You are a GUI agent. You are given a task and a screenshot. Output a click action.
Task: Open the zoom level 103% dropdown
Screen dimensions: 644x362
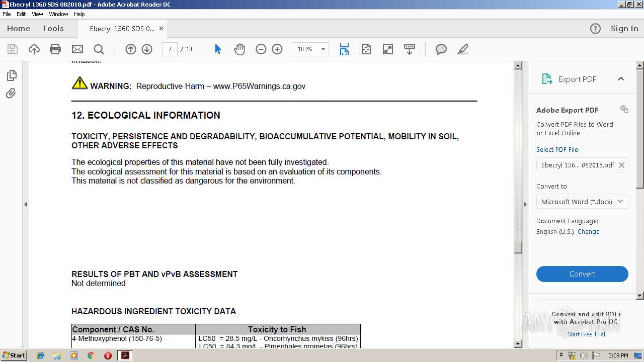click(323, 49)
